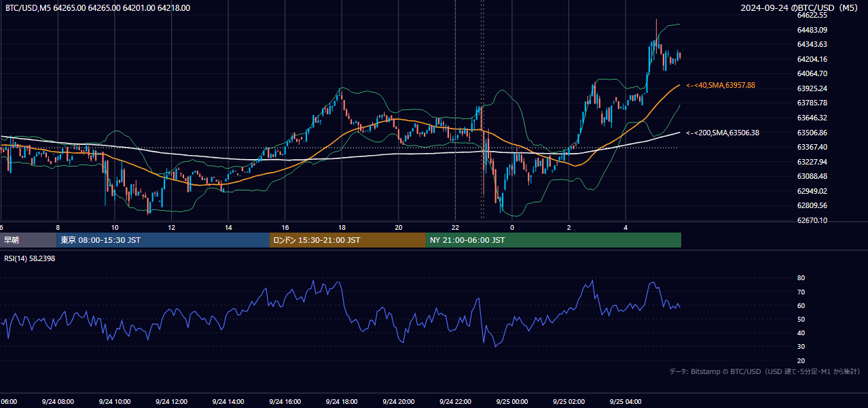Click the NY 21:00-06:00 JST session bar
The image size is (868, 408).
click(x=554, y=240)
